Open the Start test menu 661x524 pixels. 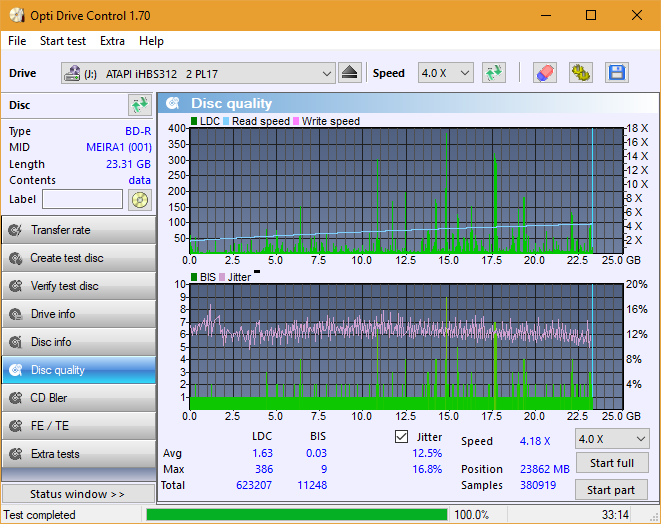(x=63, y=41)
